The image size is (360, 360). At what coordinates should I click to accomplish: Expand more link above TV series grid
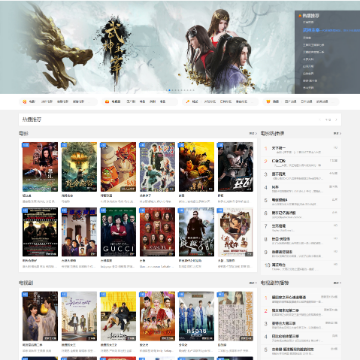pos(253,283)
